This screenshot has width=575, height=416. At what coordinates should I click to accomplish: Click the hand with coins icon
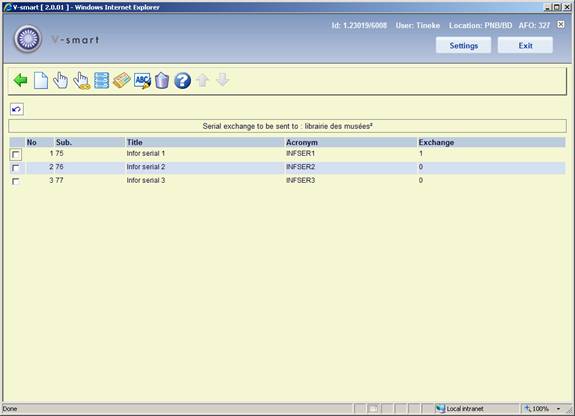pos(81,80)
